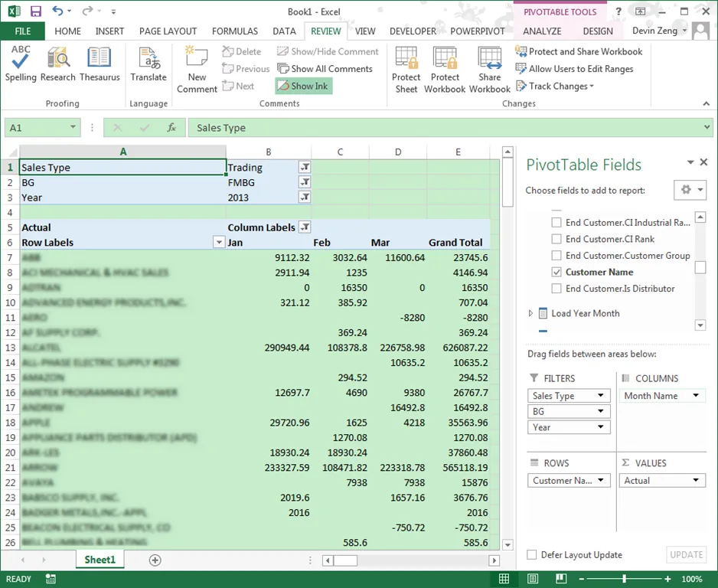Insert a New Comment
The width and height of the screenshot is (718, 588).
[197, 70]
